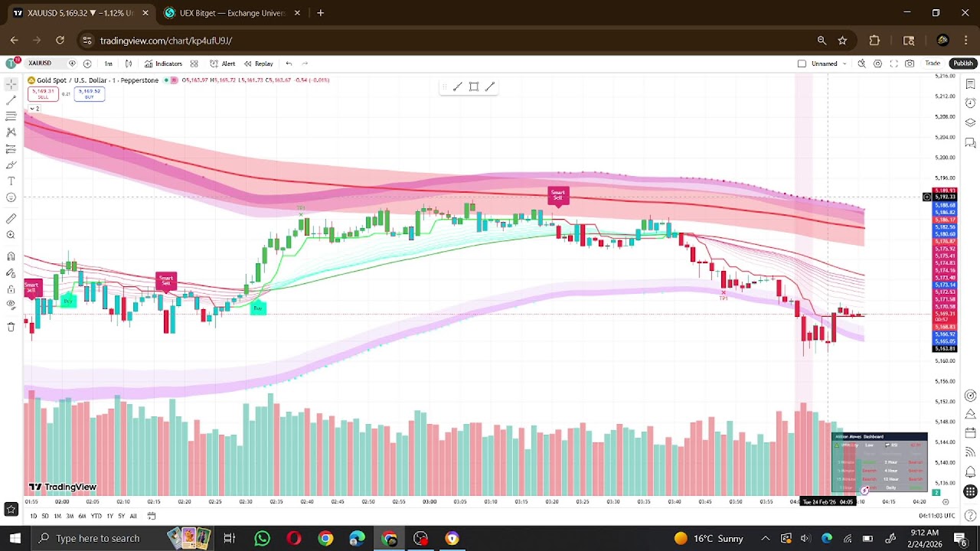This screenshot has width=980, height=551.
Task: Click the Publish button
Action: tap(962, 64)
